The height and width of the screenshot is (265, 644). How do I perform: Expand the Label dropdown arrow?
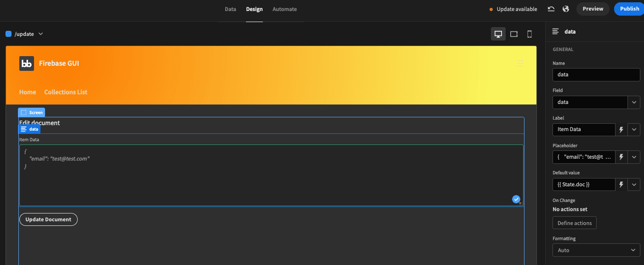(634, 130)
